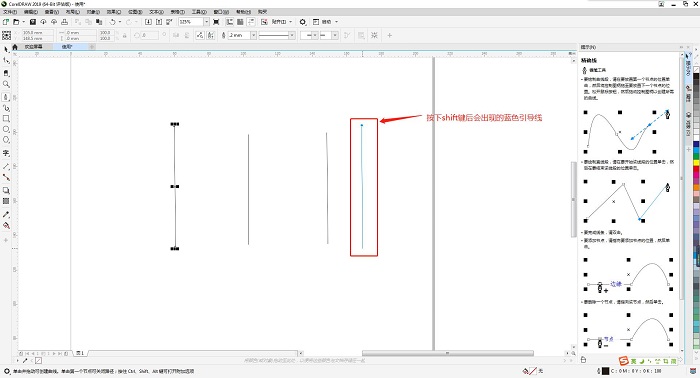Screen dimensions: 700x378
Task: Click the X position input field
Action: pyautogui.click(x=38, y=33)
